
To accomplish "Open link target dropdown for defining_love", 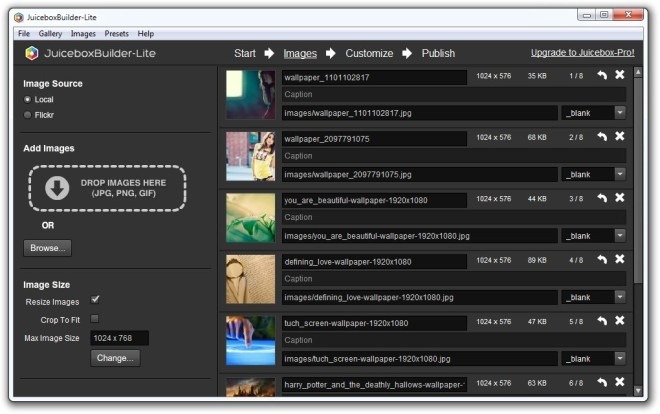I will click(620, 297).
